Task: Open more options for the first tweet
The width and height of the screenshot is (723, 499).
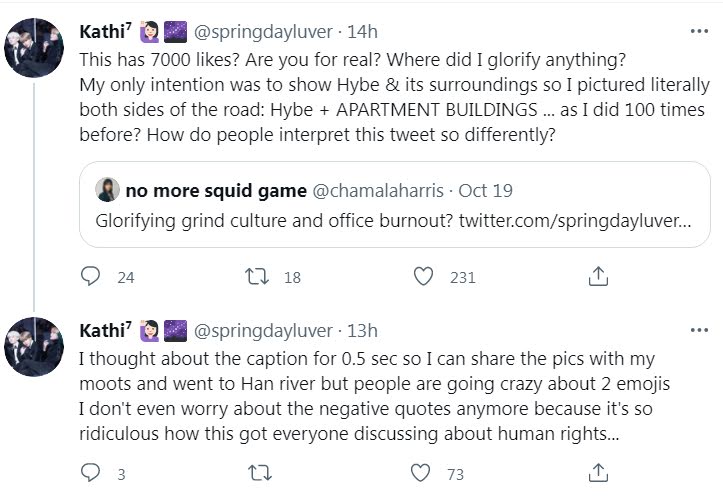Action: pyautogui.click(x=698, y=31)
